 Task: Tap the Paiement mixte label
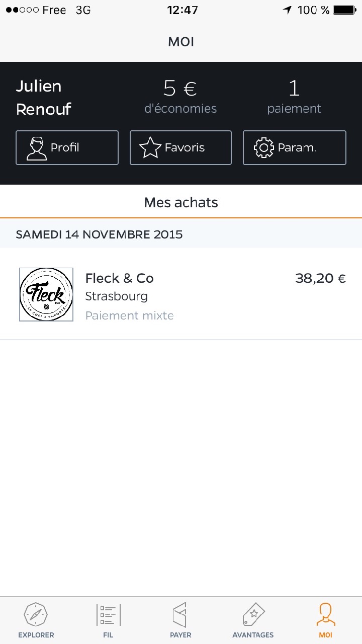pos(129,315)
